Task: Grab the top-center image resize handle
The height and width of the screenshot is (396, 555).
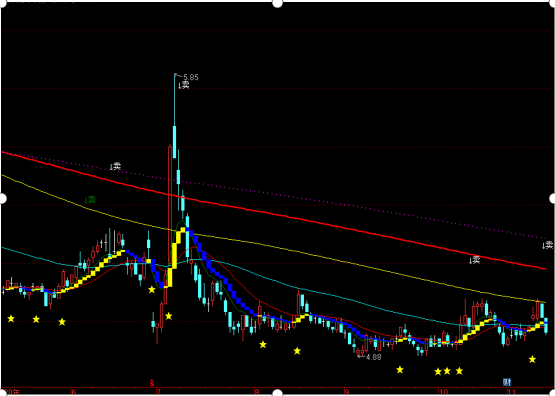Action: pos(278,3)
